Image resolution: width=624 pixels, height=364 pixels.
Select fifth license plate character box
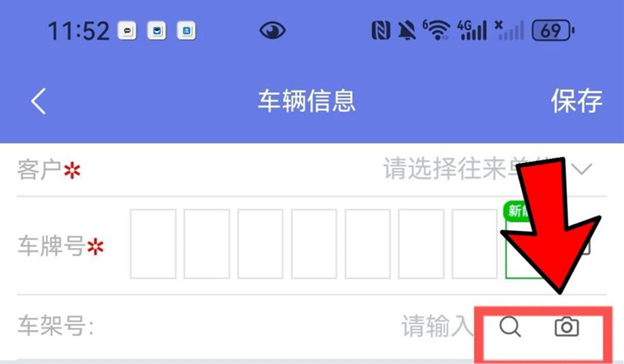tap(367, 244)
